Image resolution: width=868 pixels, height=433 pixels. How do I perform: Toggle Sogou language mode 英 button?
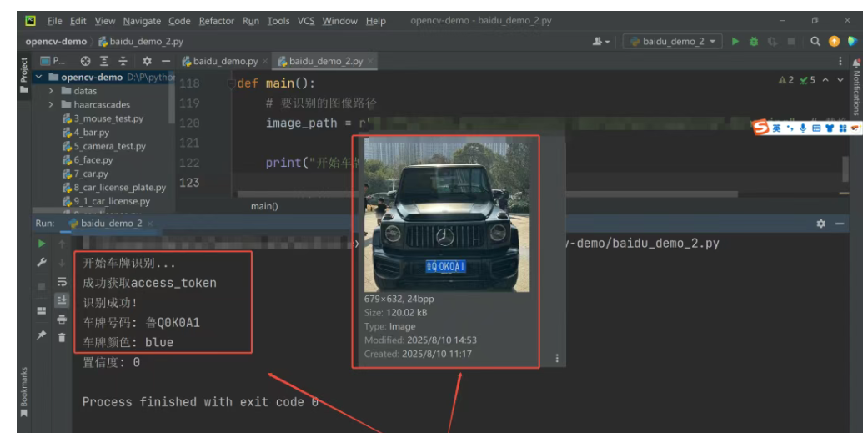tap(776, 128)
